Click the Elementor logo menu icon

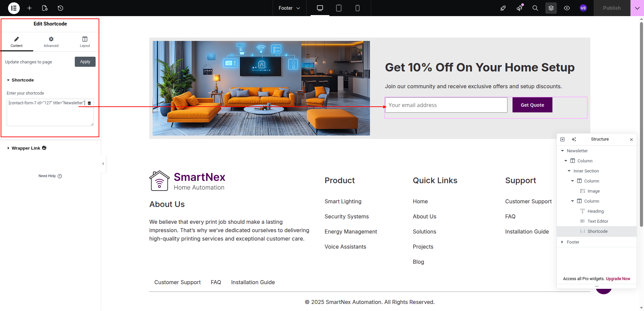[x=14, y=8]
